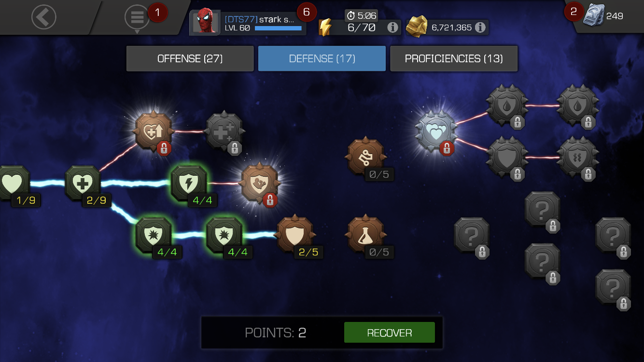Go back using the arrow button
The height and width of the screenshot is (362, 644).
(x=44, y=17)
